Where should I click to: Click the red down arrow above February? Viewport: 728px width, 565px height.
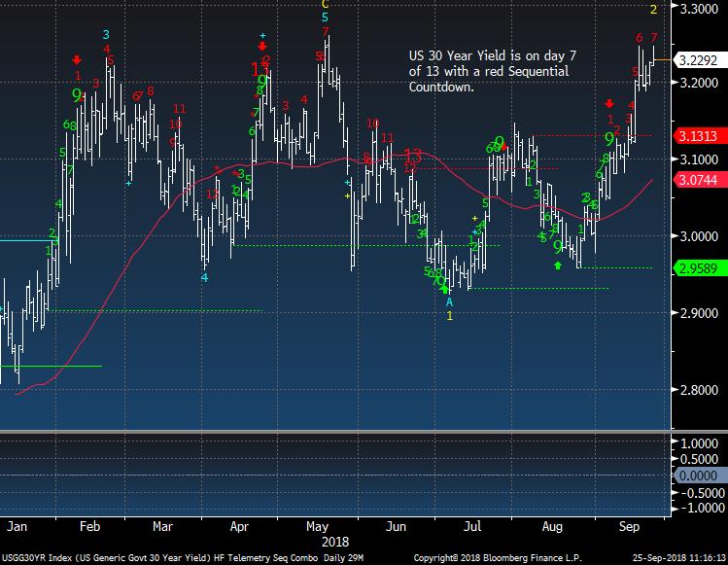pos(77,60)
